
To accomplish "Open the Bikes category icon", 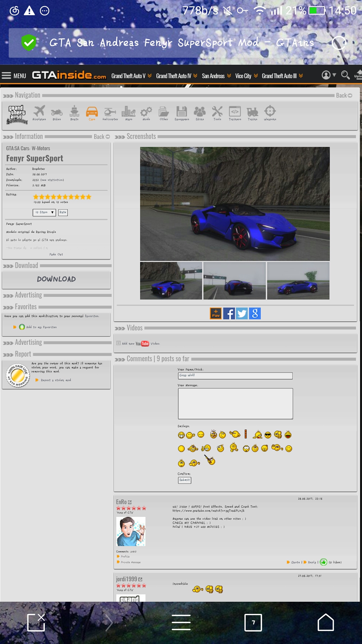I will (x=57, y=113).
